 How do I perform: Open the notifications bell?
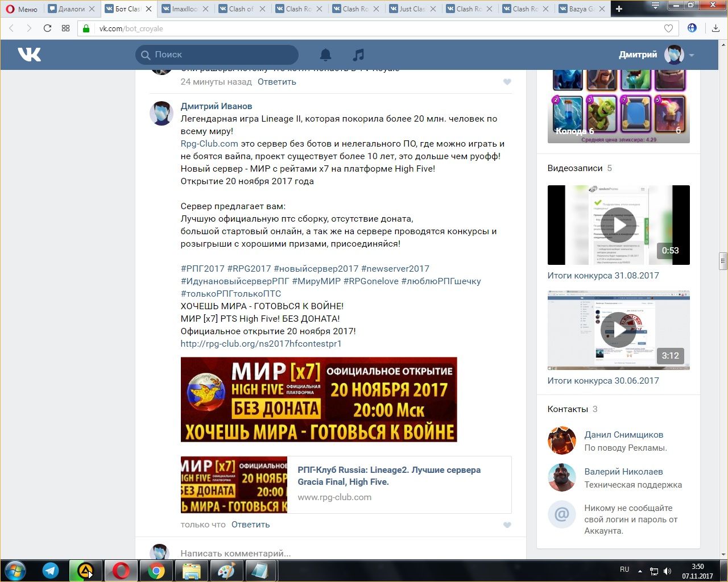click(325, 55)
